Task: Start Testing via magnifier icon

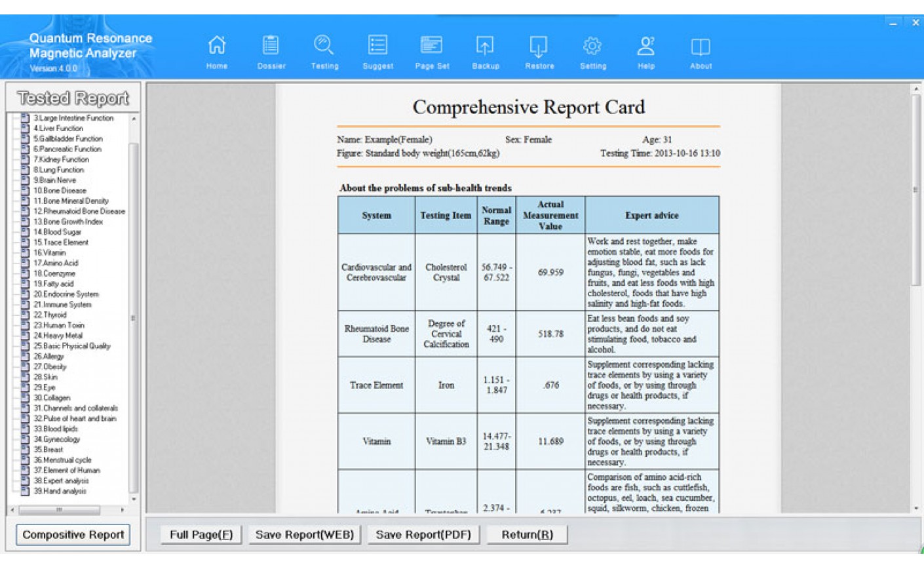Action: pyautogui.click(x=324, y=45)
